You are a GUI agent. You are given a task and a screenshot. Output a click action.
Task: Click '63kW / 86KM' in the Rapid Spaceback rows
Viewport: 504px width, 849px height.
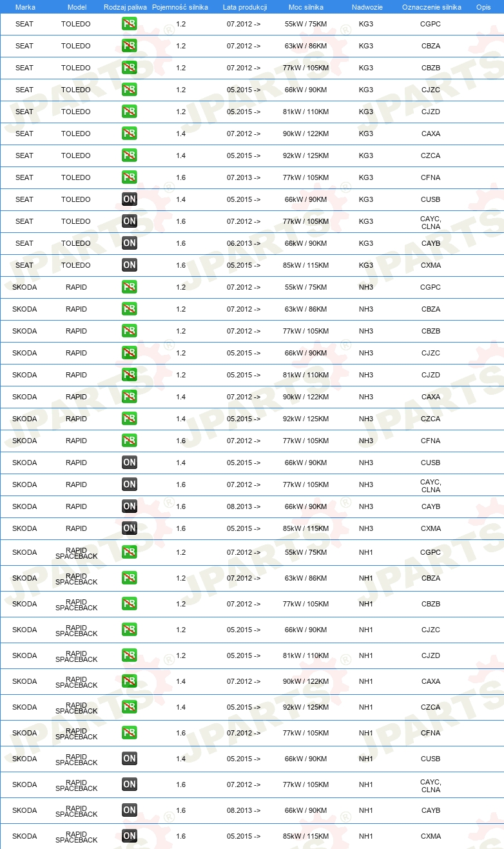[x=305, y=578]
